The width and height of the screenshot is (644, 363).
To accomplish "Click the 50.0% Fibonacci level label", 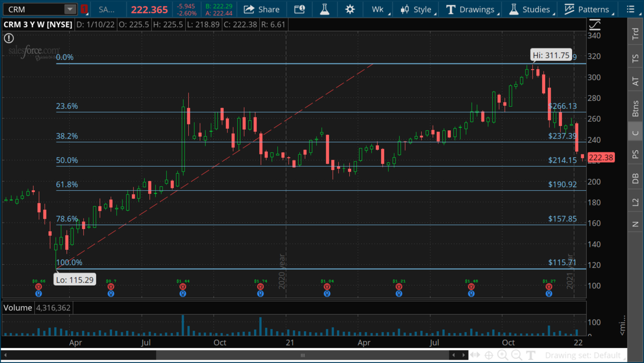I will tap(67, 160).
